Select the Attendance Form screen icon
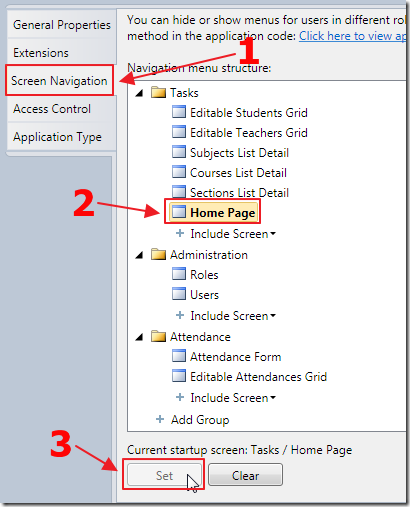The height and width of the screenshot is (507, 410). 179,356
